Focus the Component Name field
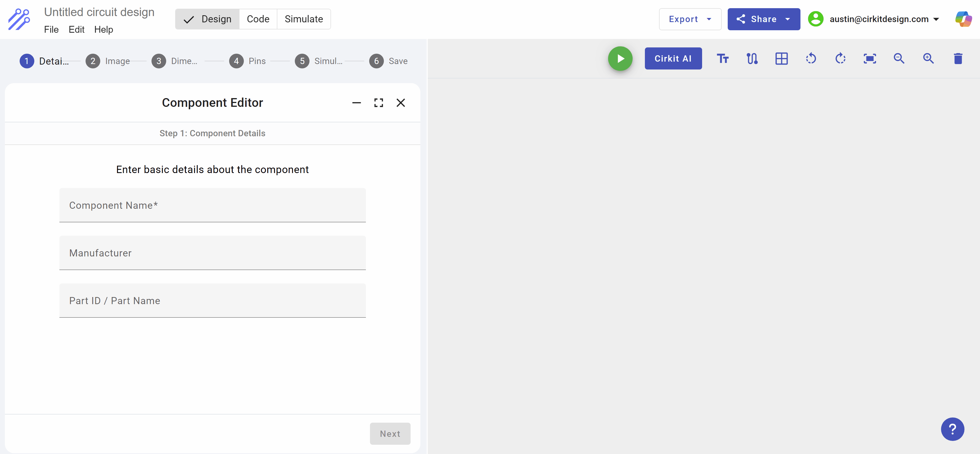Viewport: 980px width, 454px height. click(212, 205)
